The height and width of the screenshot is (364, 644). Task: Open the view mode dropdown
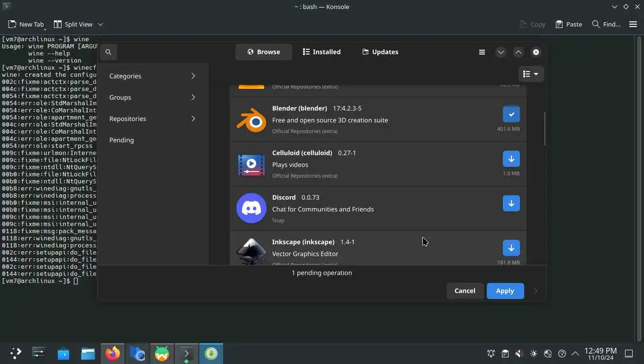click(x=531, y=74)
